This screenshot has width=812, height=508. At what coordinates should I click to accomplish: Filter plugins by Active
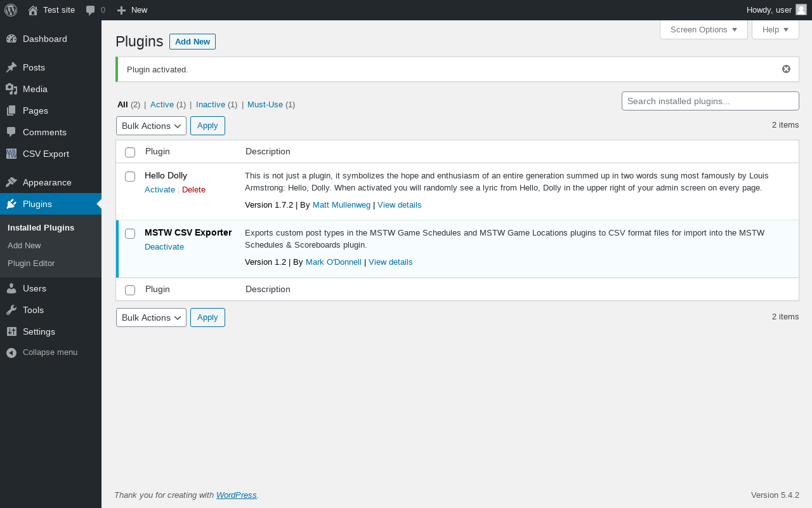(162, 105)
